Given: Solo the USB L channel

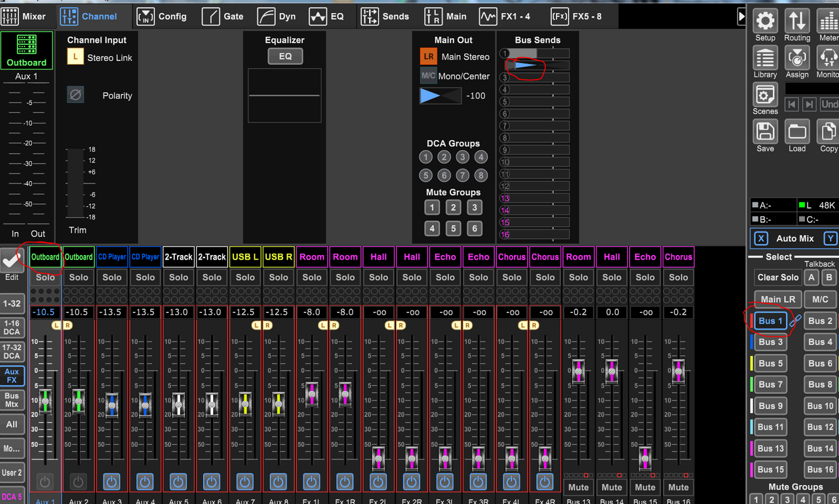Looking at the screenshot, I should 245,277.
